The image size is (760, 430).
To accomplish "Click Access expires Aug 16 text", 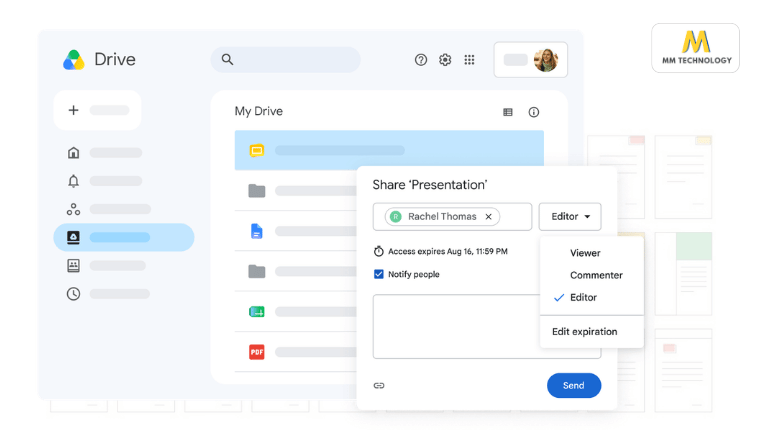I will pos(447,251).
